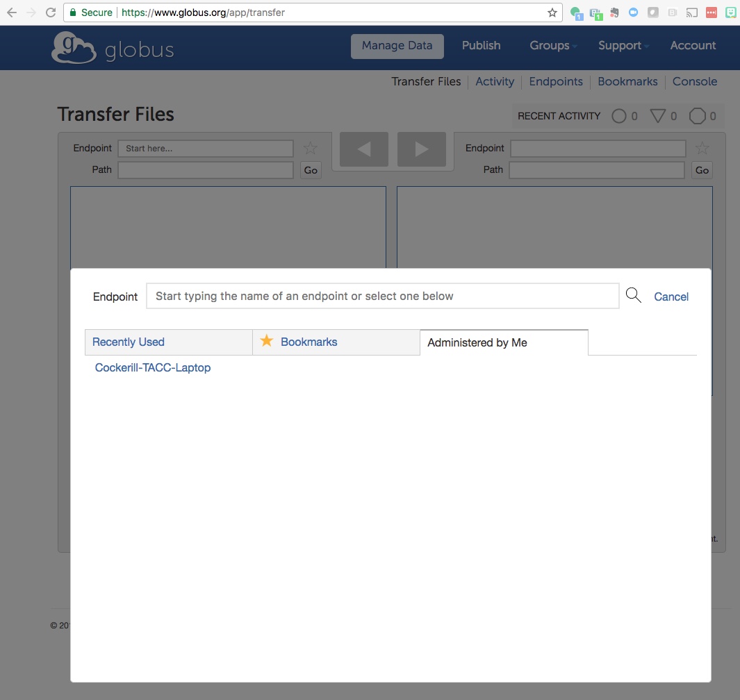Open the Support dropdown menu
The width and height of the screenshot is (740, 700).
click(623, 46)
